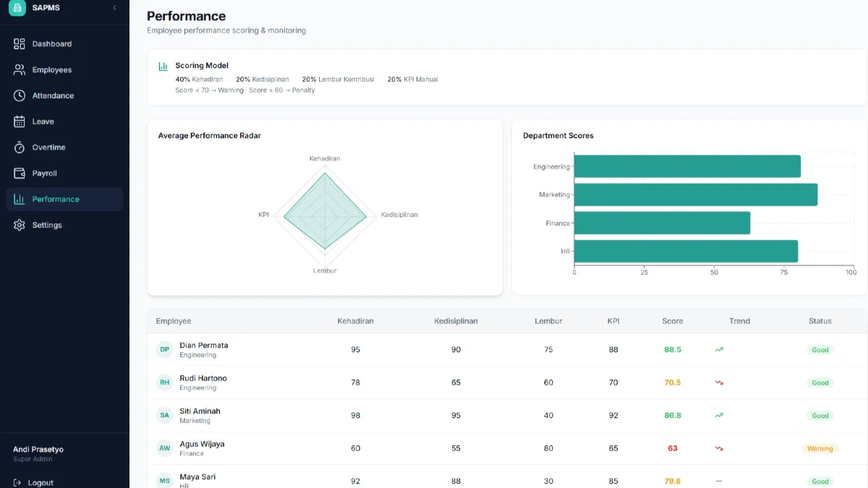The height and width of the screenshot is (488, 868).
Task: Click Agus Wijaya's downward trend icon
Action: (719, 448)
